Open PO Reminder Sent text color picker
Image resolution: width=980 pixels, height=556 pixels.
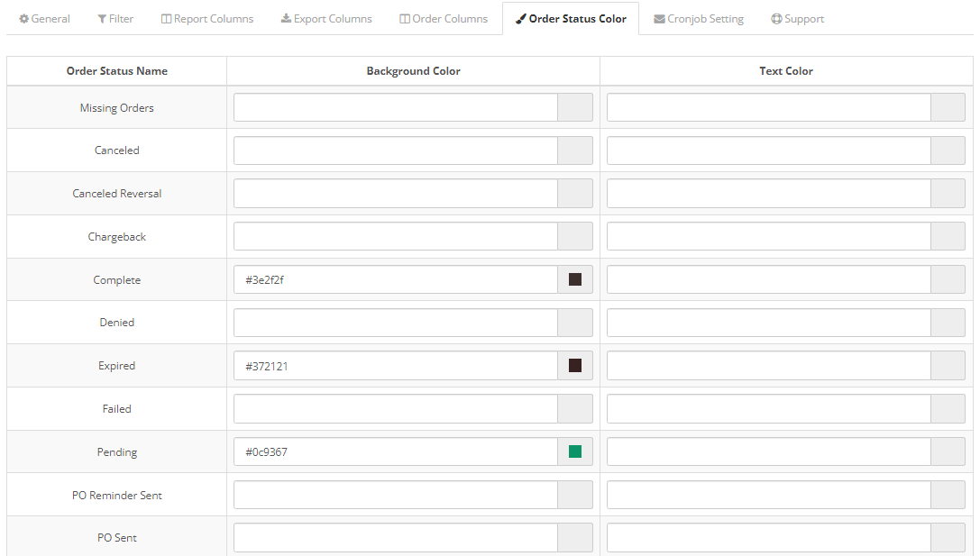click(948, 495)
